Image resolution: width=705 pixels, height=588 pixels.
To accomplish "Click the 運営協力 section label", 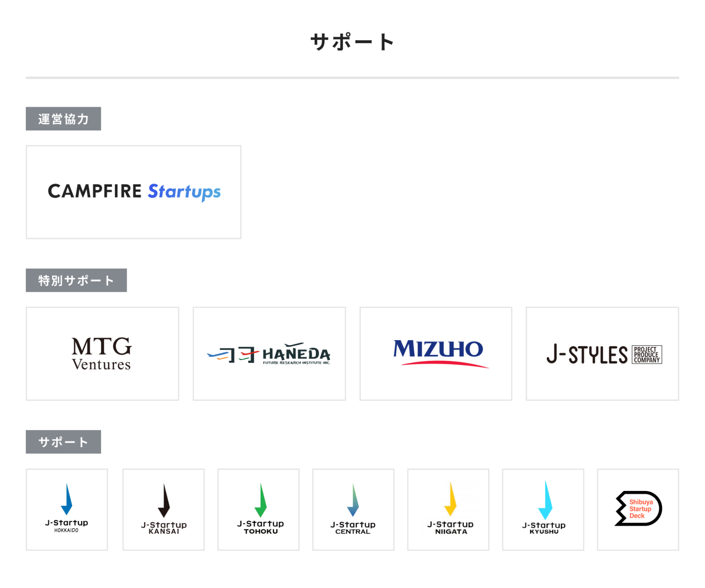I will pos(63,119).
